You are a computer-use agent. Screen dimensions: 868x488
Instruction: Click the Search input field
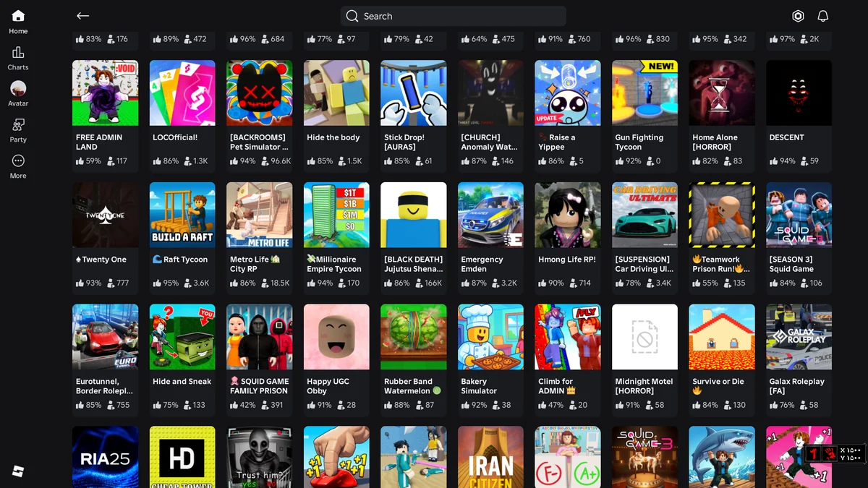point(454,16)
